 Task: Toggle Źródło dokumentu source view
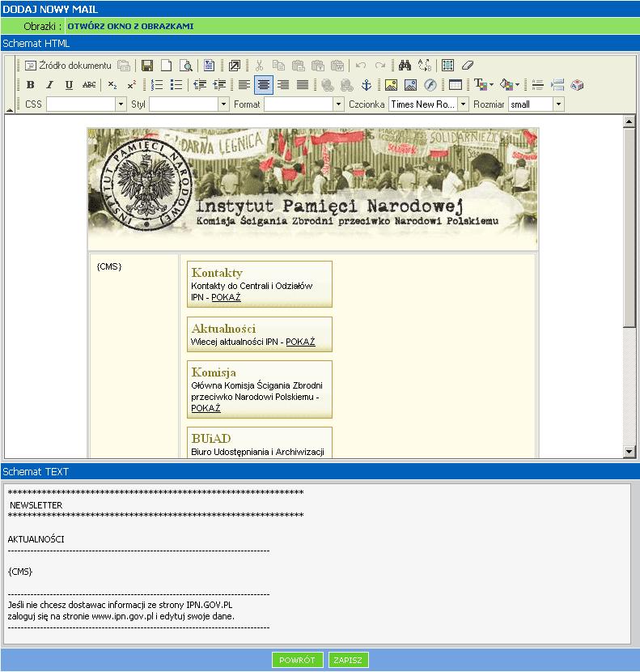(x=68, y=66)
